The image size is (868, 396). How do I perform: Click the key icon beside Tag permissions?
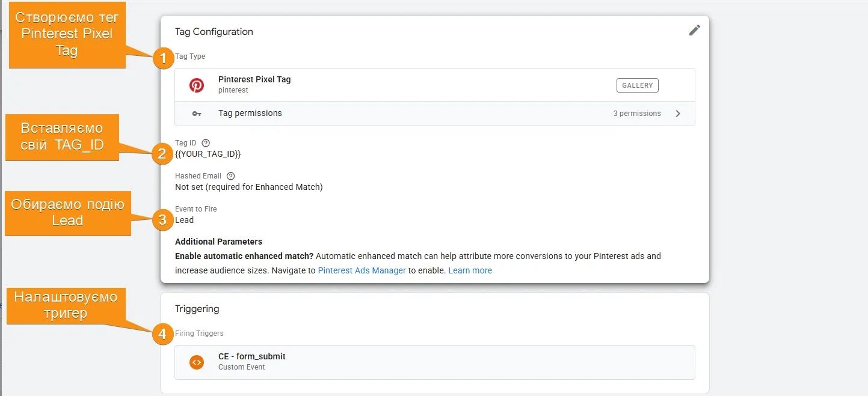coord(197,114)
